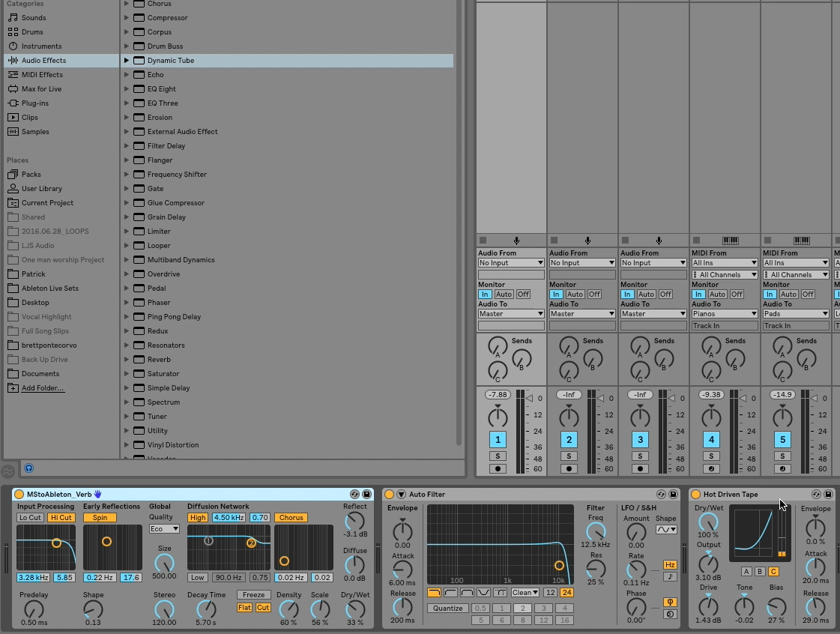Open the Quality dropdown set to Eco

(164, 529)
